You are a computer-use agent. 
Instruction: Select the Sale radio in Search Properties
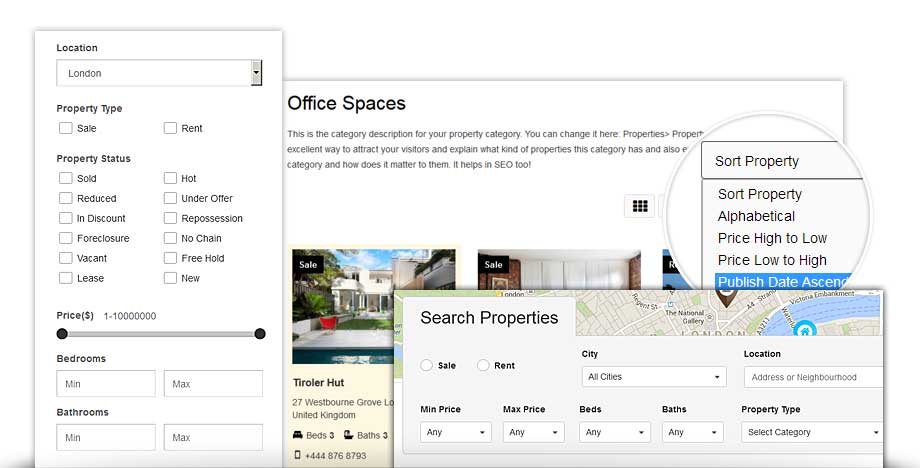[x=427, y=365]
